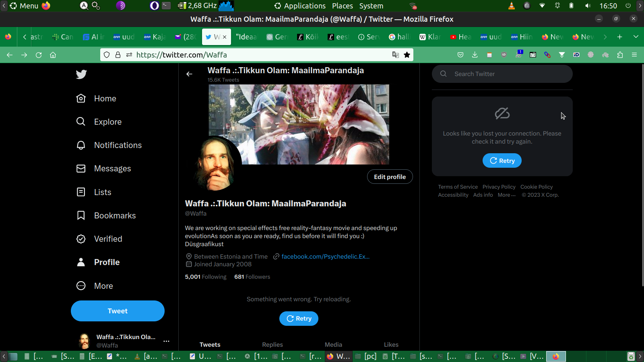Image resolution: width=644 pixels, height=362 pixels.
Task: Click the Search Twitter field
Action: pos(502,74)
